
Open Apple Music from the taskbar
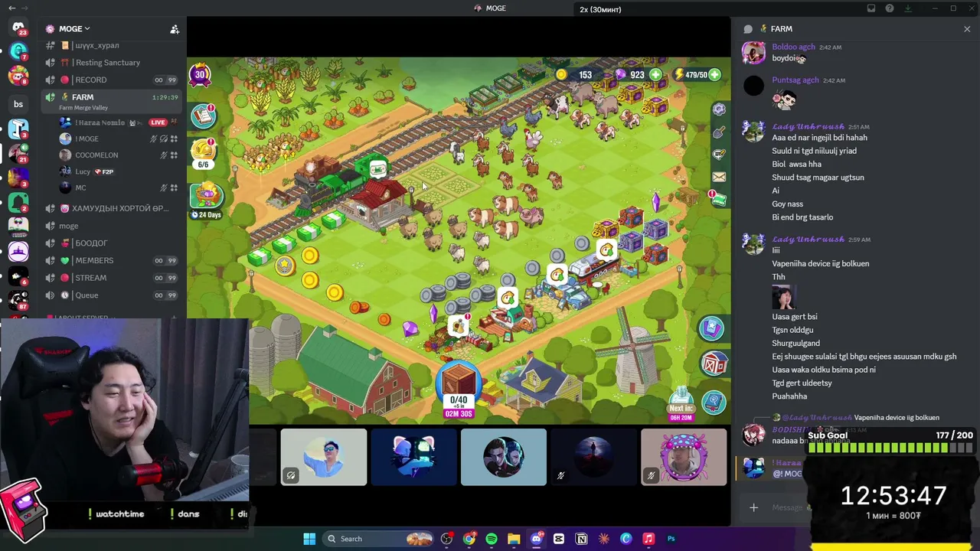pyautogui.click(x=648, y=539)
